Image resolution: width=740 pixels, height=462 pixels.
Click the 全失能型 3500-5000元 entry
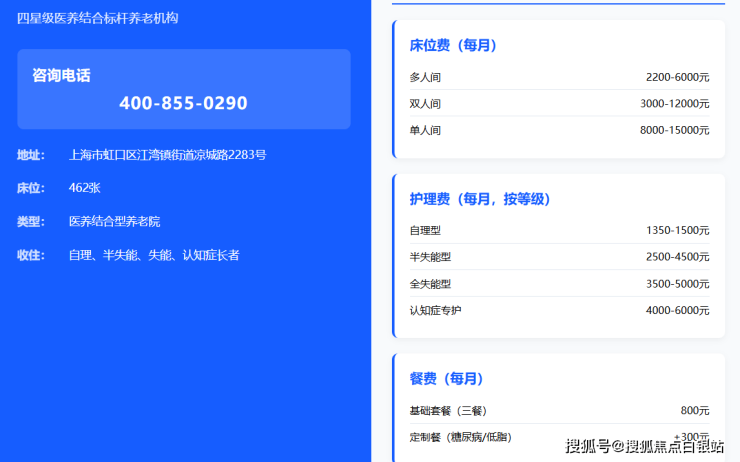coord(559,284)
